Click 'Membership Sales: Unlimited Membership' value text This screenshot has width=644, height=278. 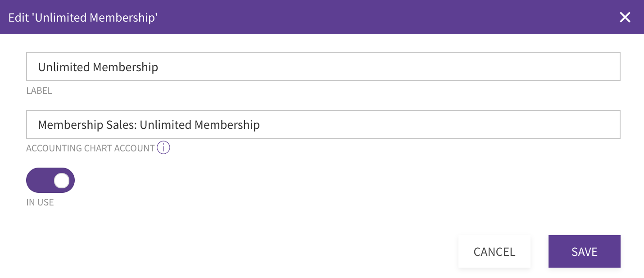(149, 124)
